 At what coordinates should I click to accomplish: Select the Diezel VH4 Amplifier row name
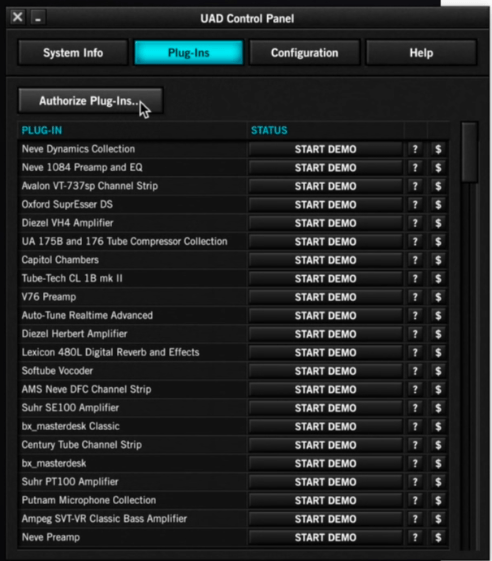point(67,223)
